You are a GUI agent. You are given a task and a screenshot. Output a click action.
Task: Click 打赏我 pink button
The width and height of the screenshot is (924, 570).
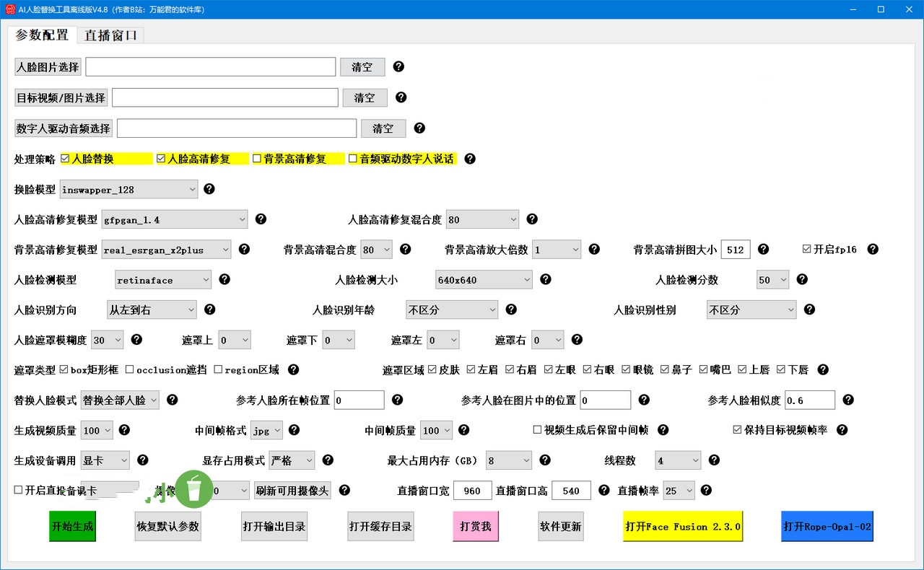(476, 527)
